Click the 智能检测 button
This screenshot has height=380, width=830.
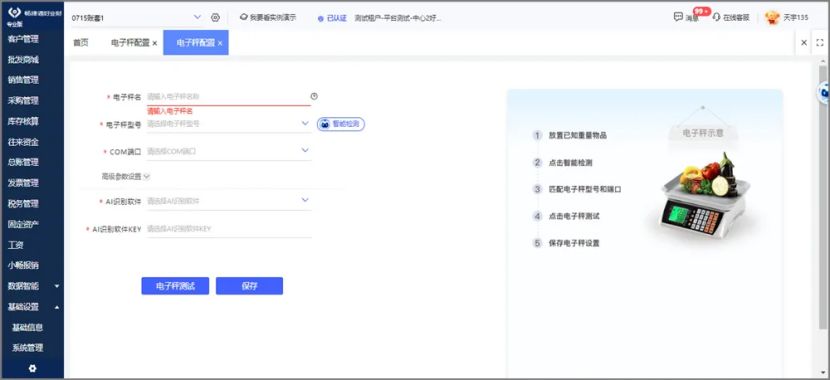(341, 124)
